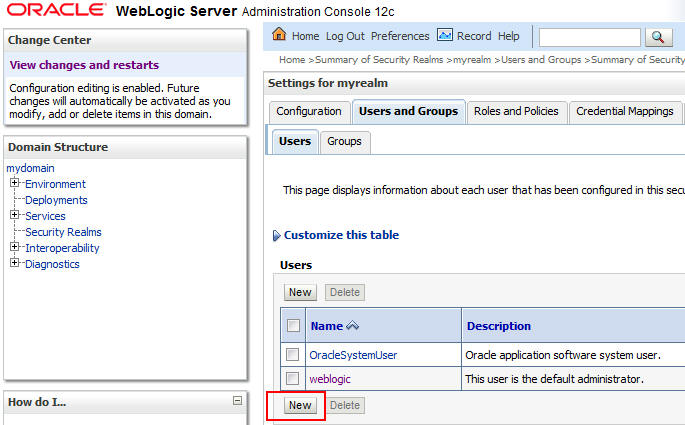Sort by the Description column header
This screenshot has height=425, width=685.
click(x=499, y=326)
